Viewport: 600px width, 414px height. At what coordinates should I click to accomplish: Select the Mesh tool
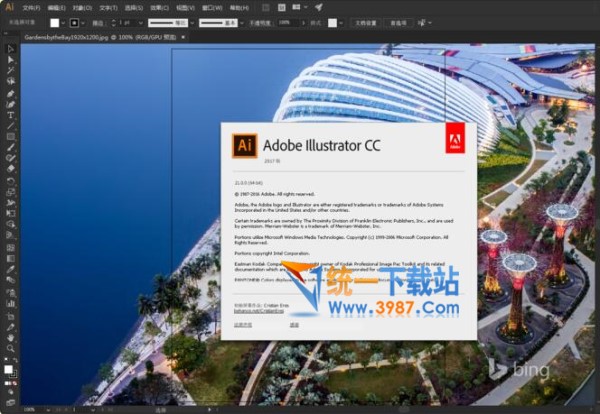coord(10,248)
